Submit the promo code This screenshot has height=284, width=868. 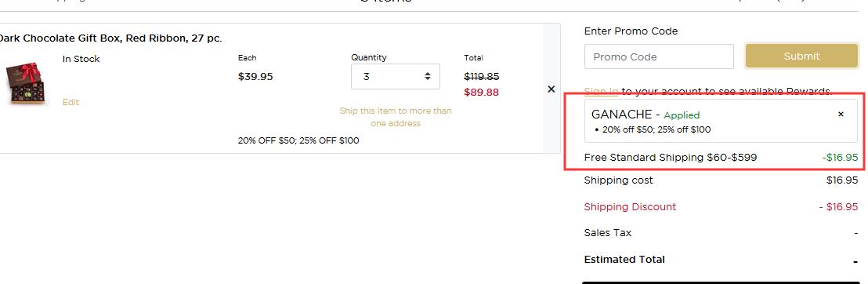(x=801, y=56)
